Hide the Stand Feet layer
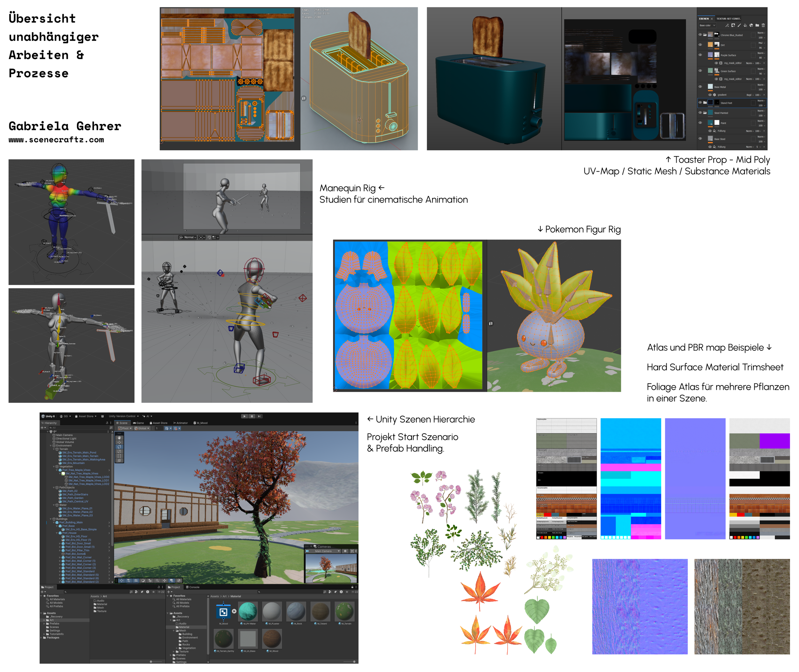The height and width of the screenshot is (672, 799). 700,103
